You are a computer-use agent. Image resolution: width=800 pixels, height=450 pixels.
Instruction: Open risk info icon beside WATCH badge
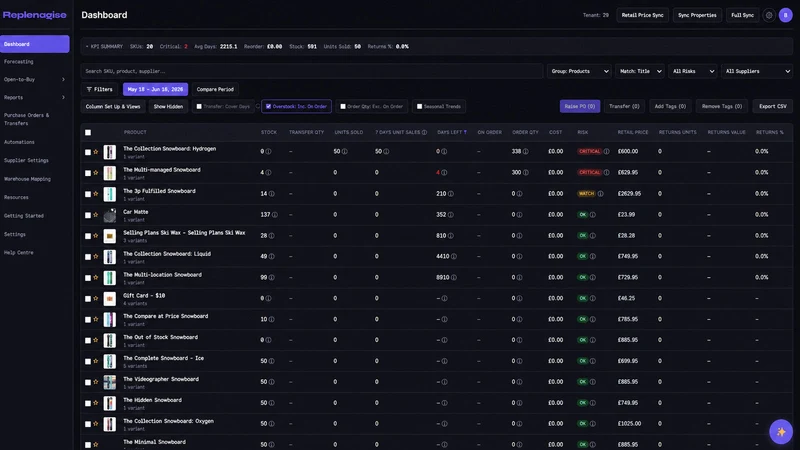(x=600, y=194)
